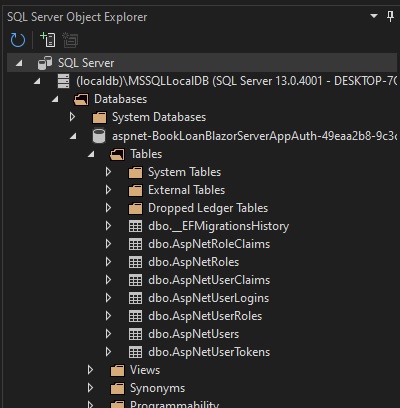Expand the System Tables folder
The image size is (400, 408).
(108, 172)
